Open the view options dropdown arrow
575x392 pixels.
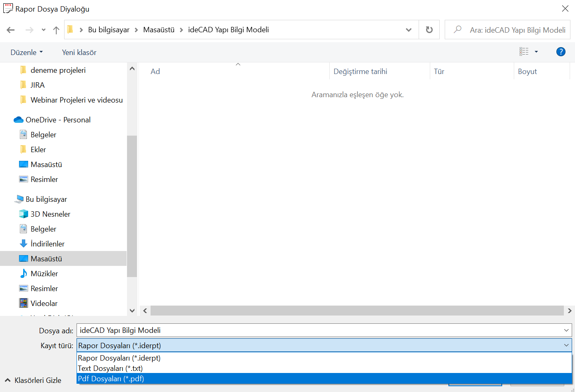pos(536,52)
